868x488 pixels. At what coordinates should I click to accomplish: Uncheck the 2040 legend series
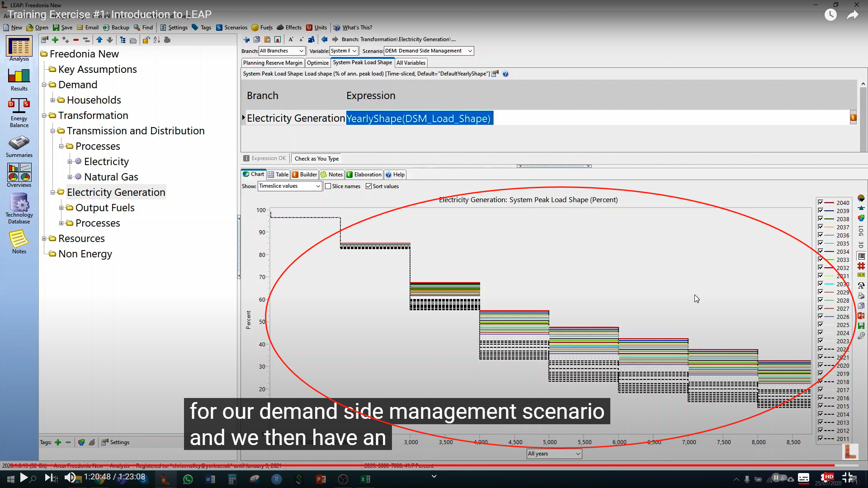coord(820,203)
